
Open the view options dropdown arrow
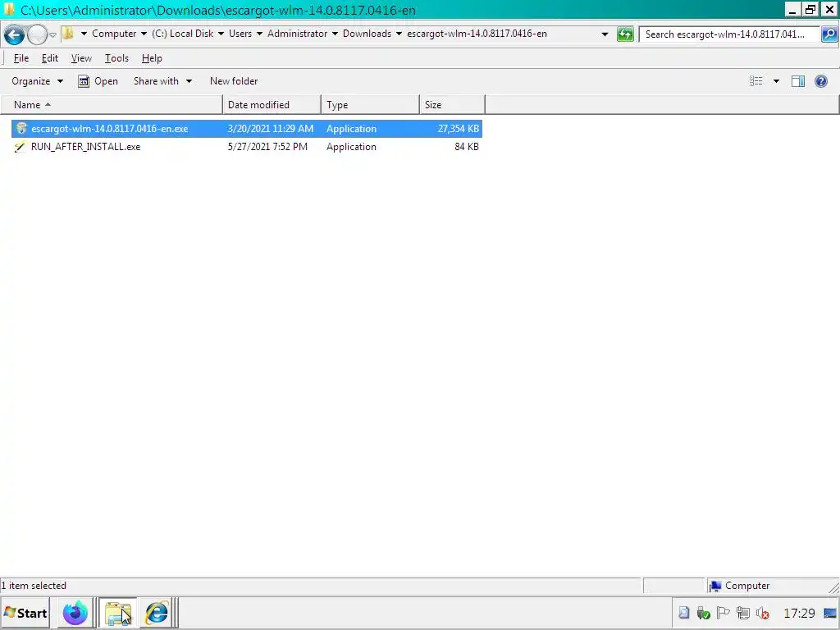pyautogui.click(x=776, y=81)
